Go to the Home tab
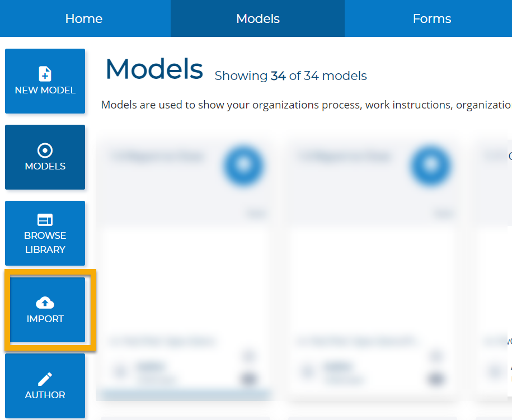This screenshot has width=512, height=420. tap(84, 18)
